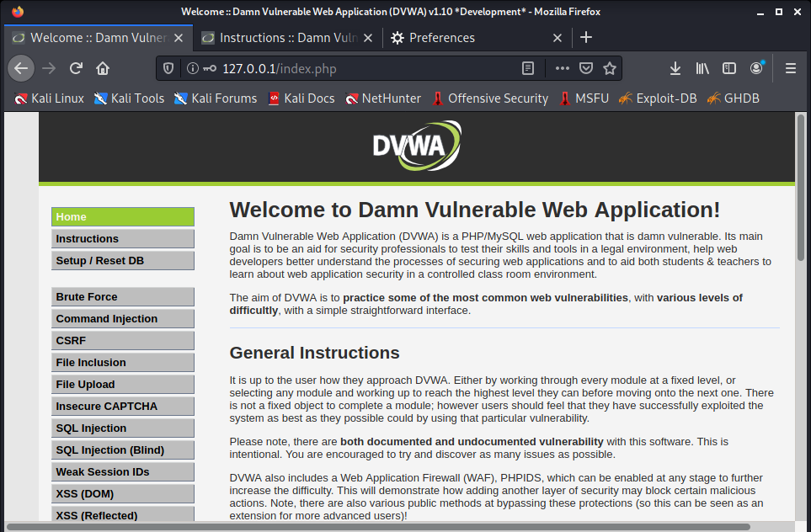Image resolution: width=811 pixels, height=532 pixels.
Task: Open MSFU bookmark
Action: coord(584,98)
